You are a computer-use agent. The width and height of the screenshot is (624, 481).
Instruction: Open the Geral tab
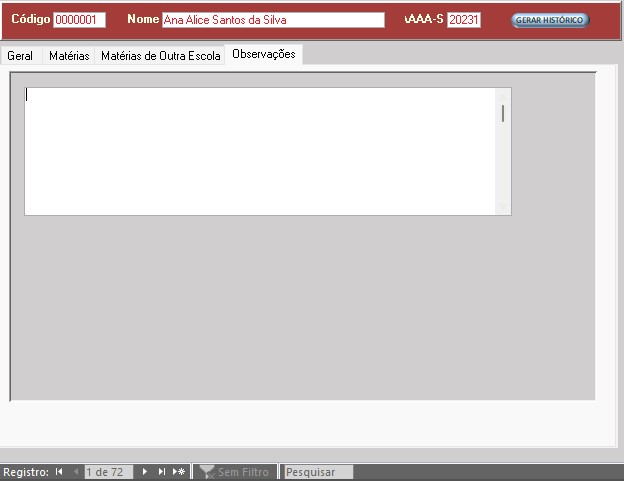pyautogui.click(x=20, y=56)
